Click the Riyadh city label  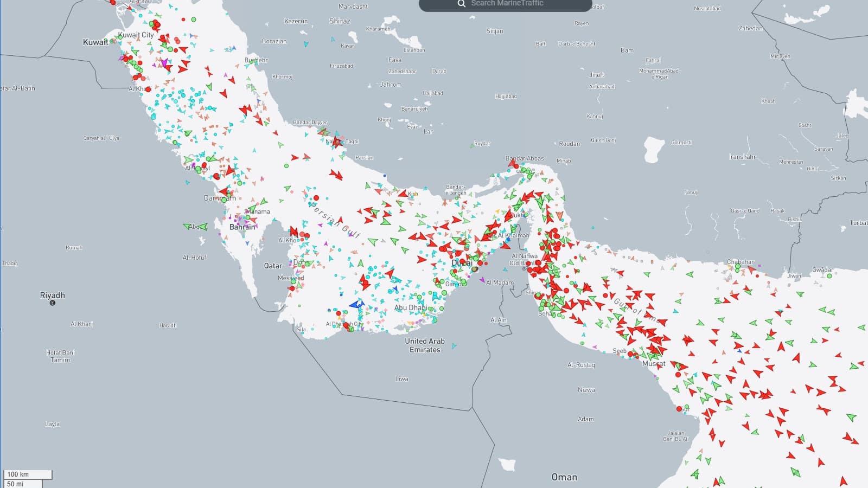52,295
